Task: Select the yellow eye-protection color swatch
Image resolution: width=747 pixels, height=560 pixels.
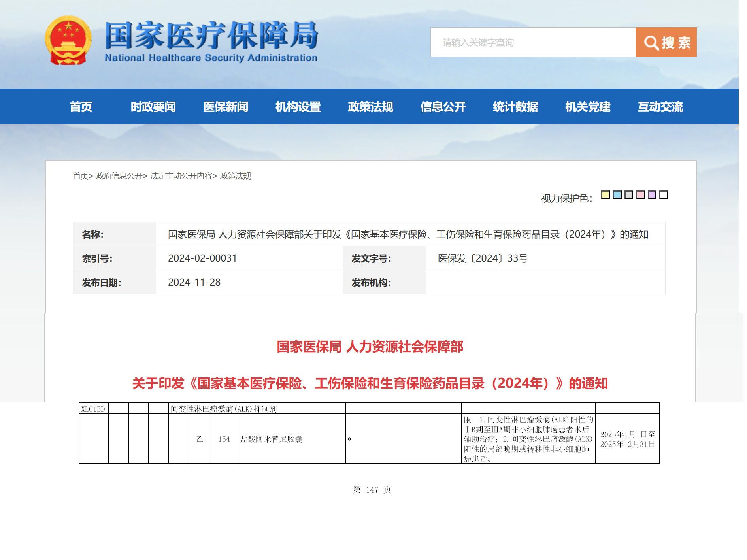Action: (605, 195)
